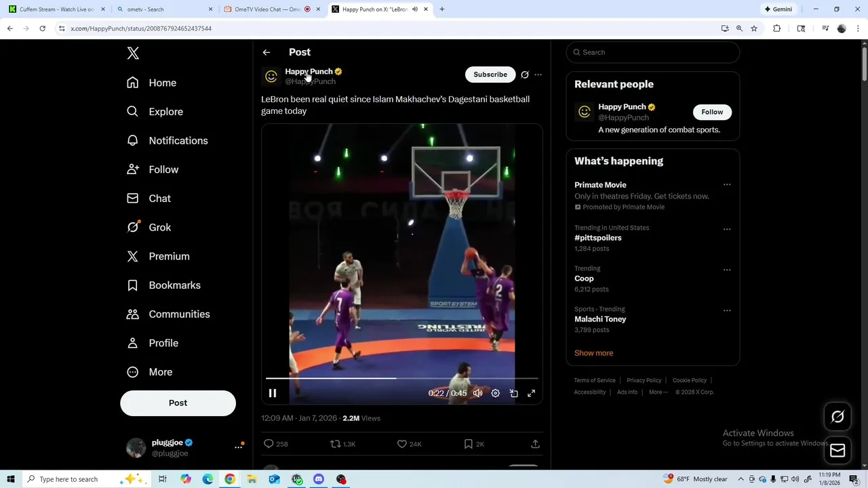Click the browser address bar URL

click(141, 28)
